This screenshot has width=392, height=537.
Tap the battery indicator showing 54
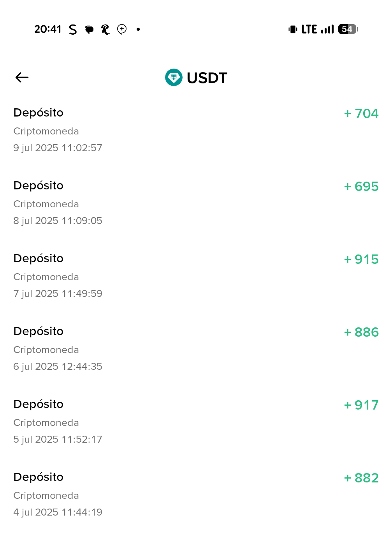point(348,29)
